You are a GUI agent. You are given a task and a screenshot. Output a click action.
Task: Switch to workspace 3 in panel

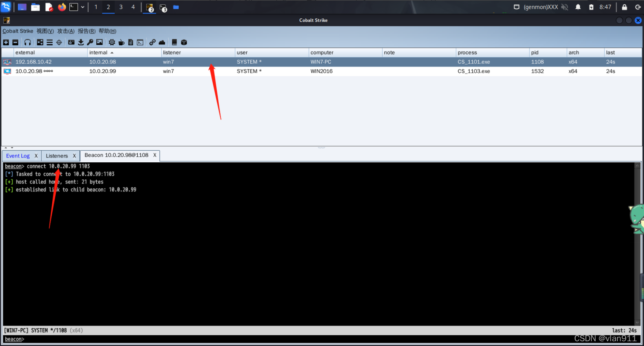[x=121, y=7]
